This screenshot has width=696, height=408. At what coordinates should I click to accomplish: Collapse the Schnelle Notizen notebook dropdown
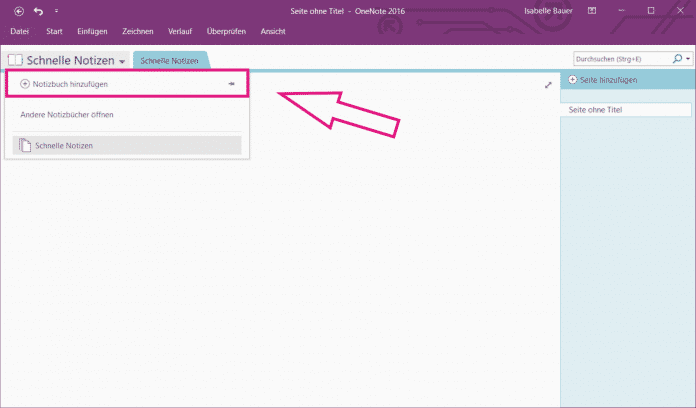point(121,62)
